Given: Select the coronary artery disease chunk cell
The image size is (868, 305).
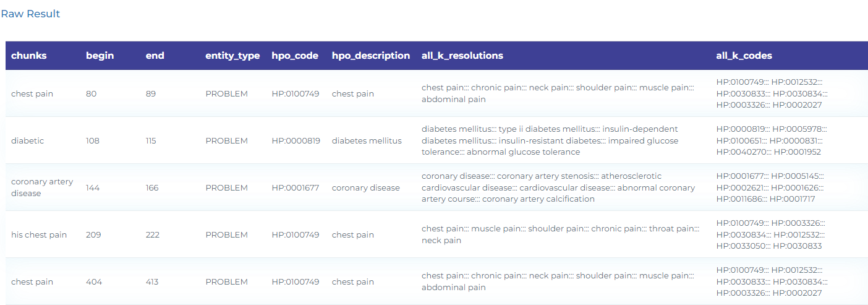Looking at the screenshot, I should tap(42, 187).
